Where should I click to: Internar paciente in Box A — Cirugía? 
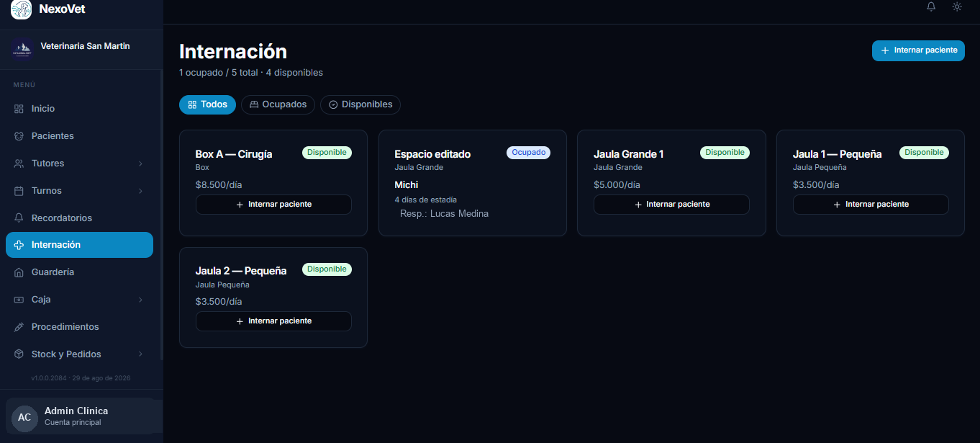(273, 205)
